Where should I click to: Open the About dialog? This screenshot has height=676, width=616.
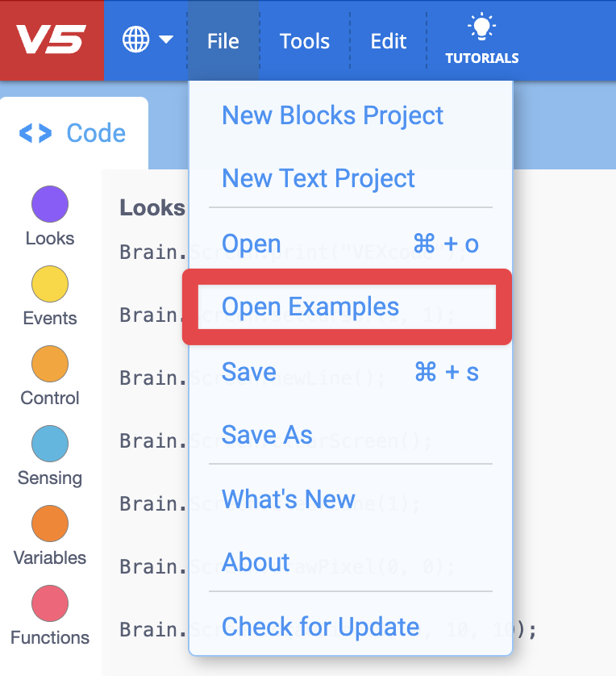pyautogui.click(x=256, y=562)
